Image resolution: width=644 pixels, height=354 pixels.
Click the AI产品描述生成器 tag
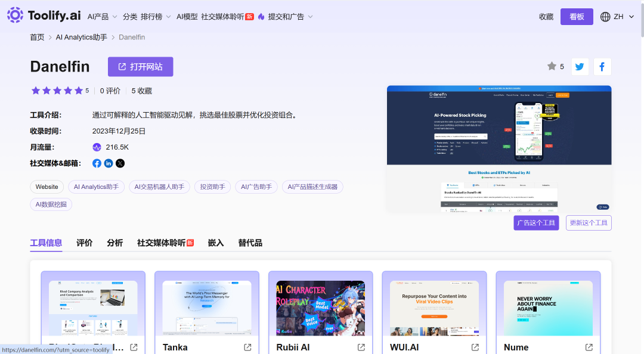coord(312,187)
